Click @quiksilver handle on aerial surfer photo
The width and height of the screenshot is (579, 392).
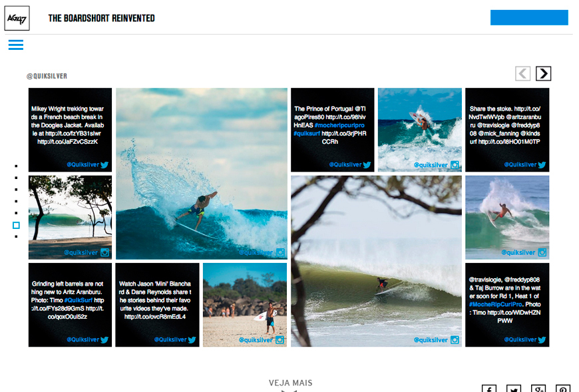click(x=431, y=165)
